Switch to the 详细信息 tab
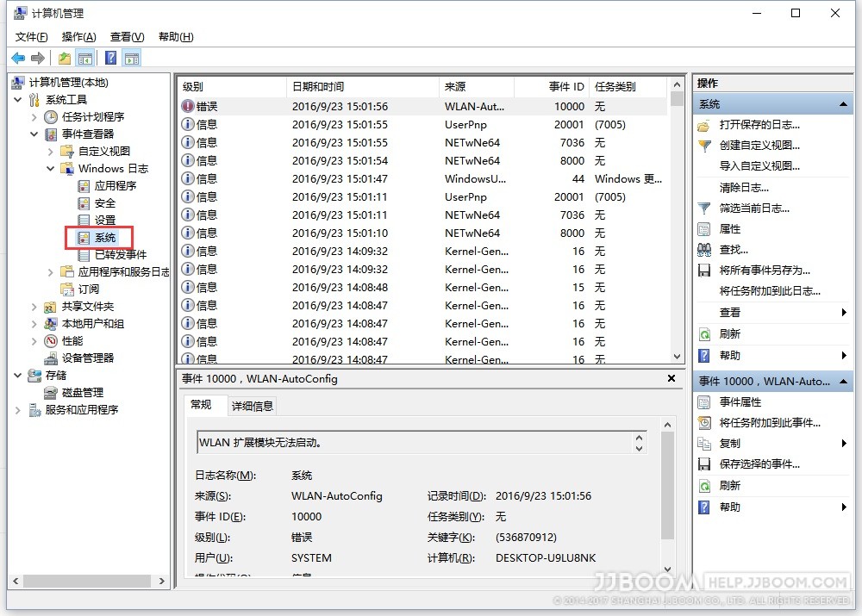This screenshot has height=616, width=862. (253, 406)
